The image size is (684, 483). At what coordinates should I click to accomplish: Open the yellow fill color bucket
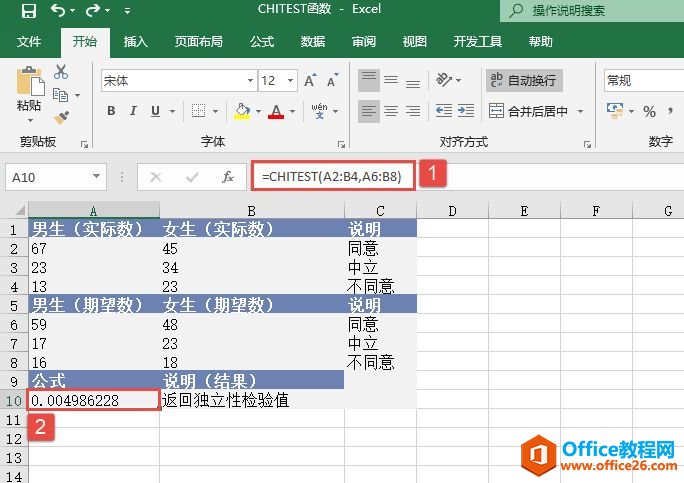(241, 111)
